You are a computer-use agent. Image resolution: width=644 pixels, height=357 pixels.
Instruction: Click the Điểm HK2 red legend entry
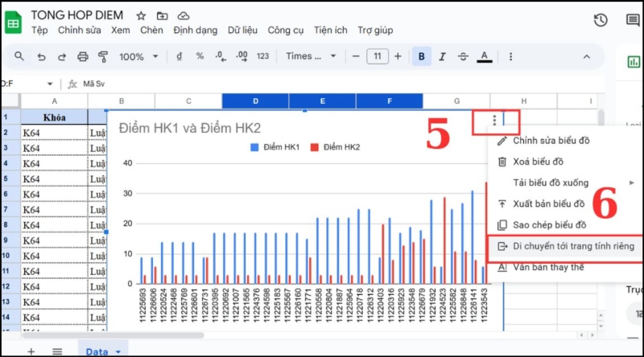[336, 147]
